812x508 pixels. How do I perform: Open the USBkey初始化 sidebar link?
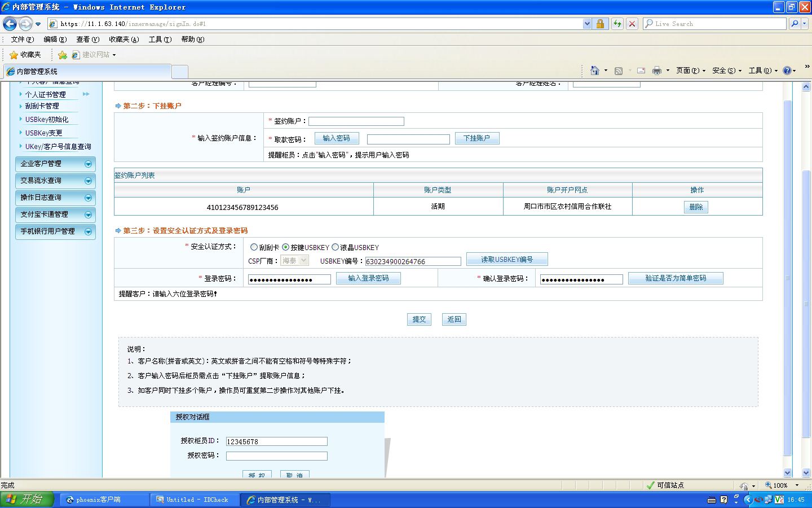(x=47, y=120)
